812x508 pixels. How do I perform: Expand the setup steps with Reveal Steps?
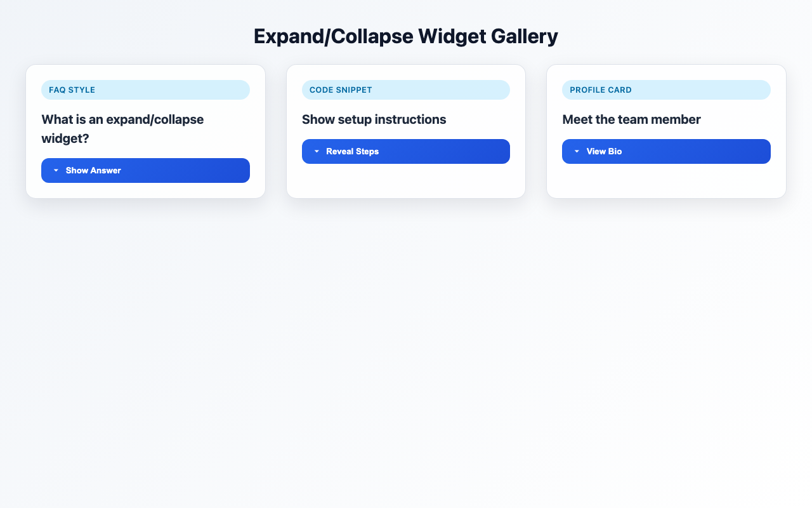tap(405, 152)
